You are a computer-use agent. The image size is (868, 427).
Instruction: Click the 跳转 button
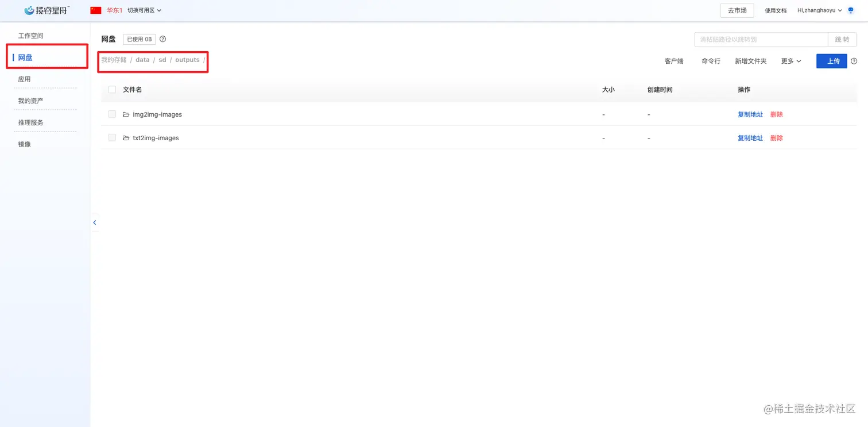(x=842, y=39)
